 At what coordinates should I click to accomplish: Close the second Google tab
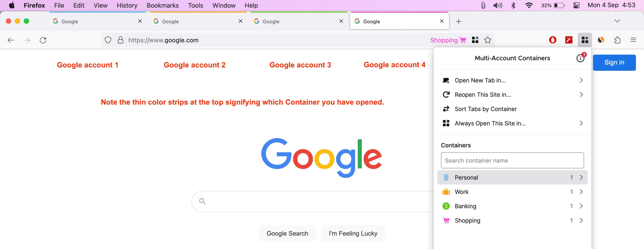point(240,21)
